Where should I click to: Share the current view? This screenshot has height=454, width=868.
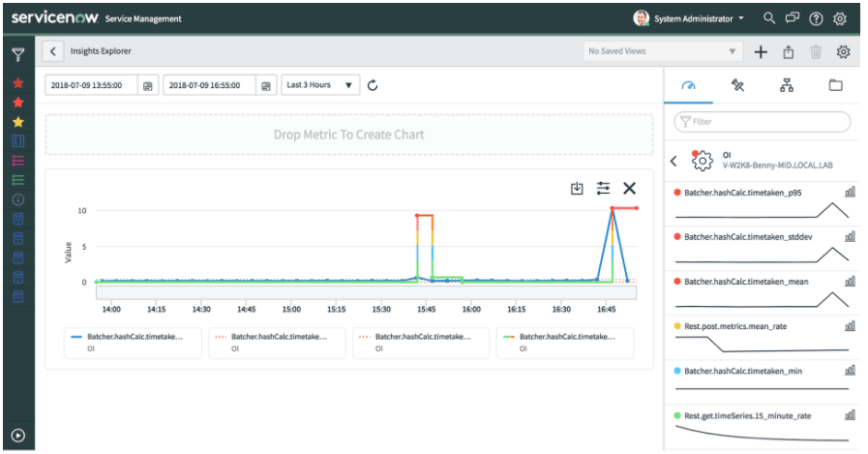point(789,52)
